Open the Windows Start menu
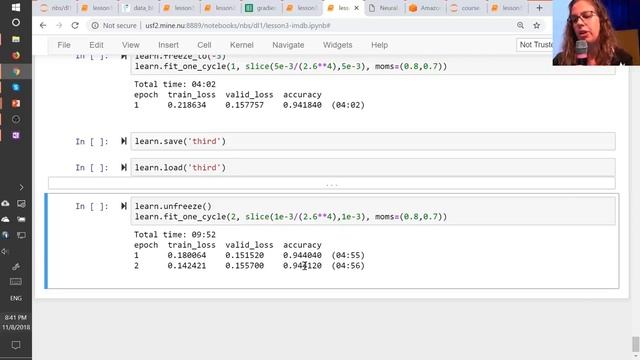The image size is (640, 360). coord(16,7)
